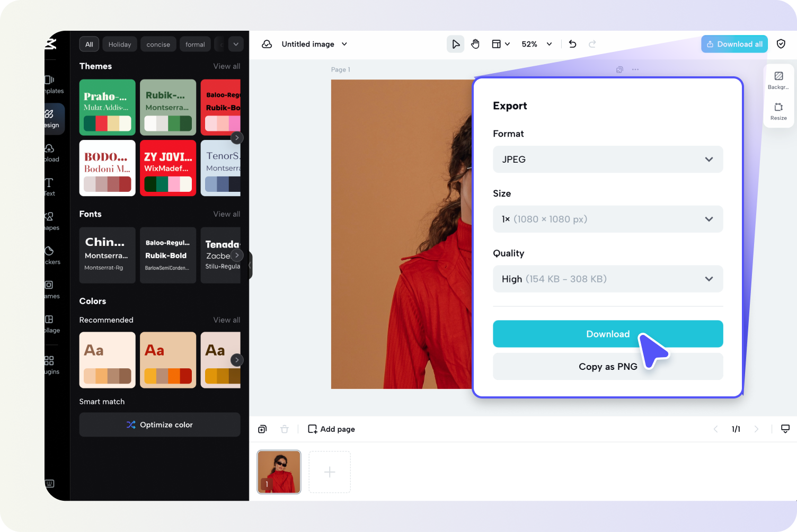Select the Chin Montserrat font pairing
Screen dimensions: 797x532
click(108, 255)
